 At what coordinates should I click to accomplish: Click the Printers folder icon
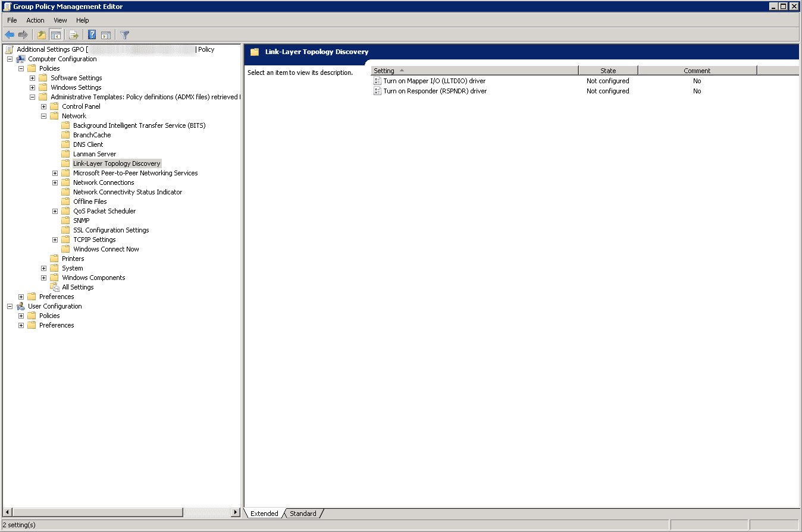coord(54,259)
